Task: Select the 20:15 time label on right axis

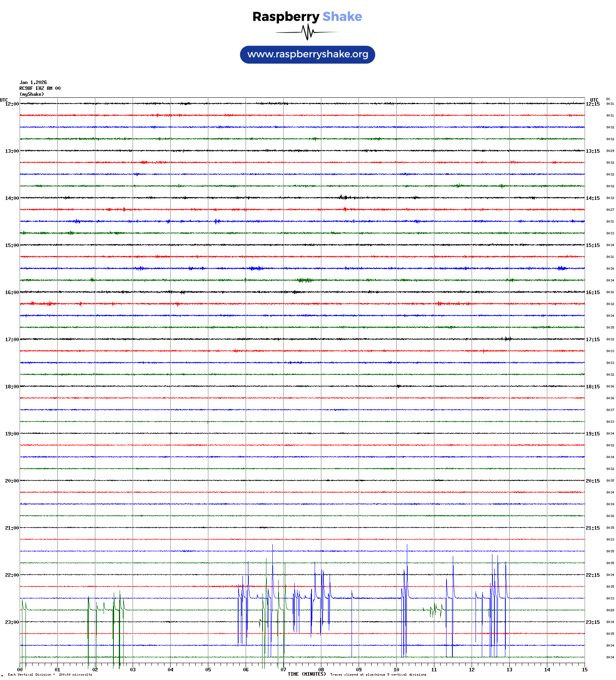Action: click(x=592, y=481)
